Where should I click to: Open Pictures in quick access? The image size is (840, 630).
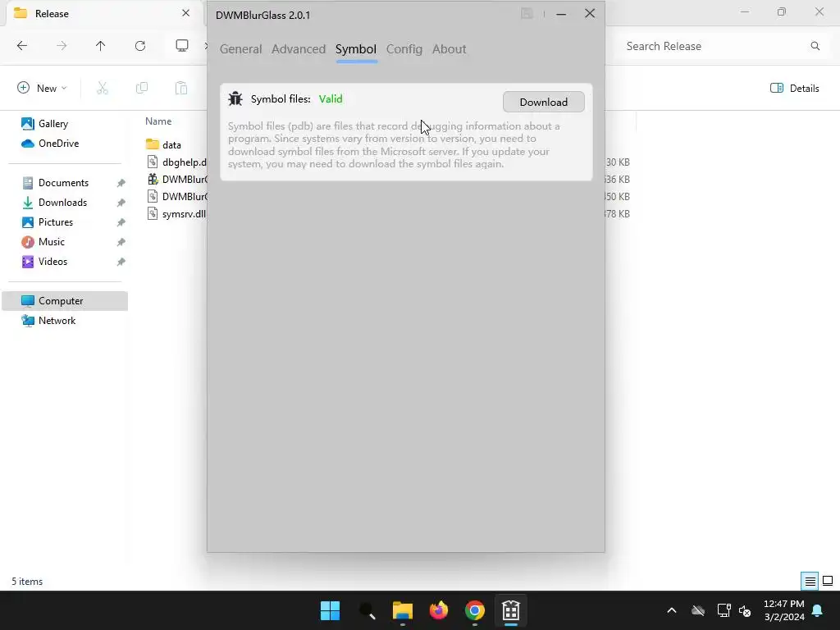click(56, 222)
